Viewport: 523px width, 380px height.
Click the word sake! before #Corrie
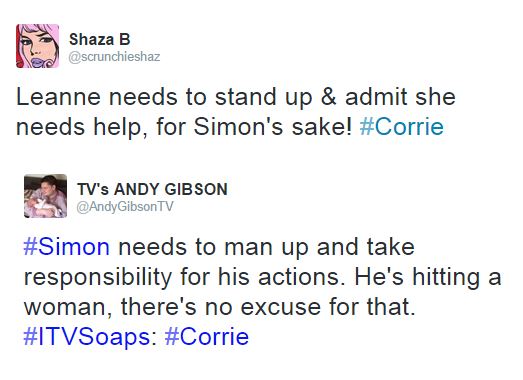[x=322, y=127]
